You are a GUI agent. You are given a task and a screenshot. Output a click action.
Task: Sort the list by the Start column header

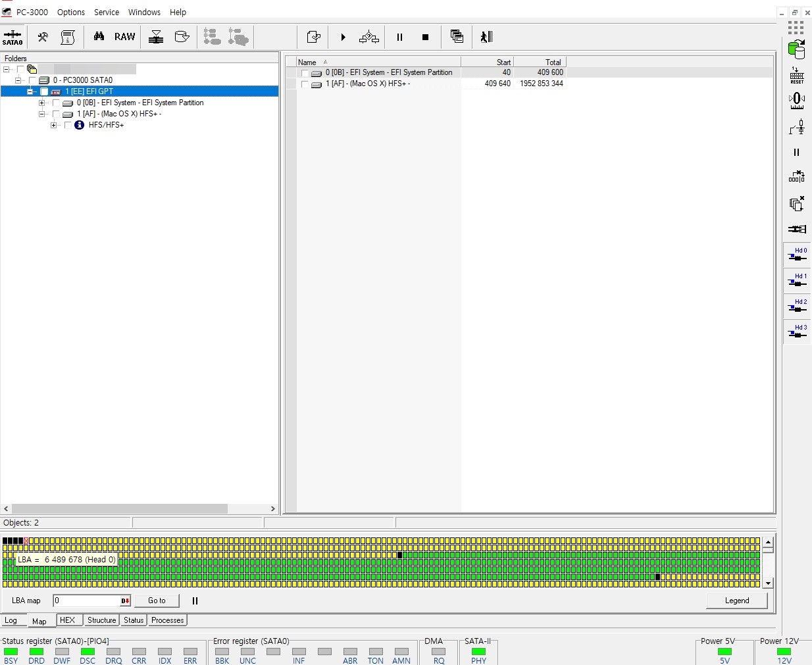(x=487, y=62)
